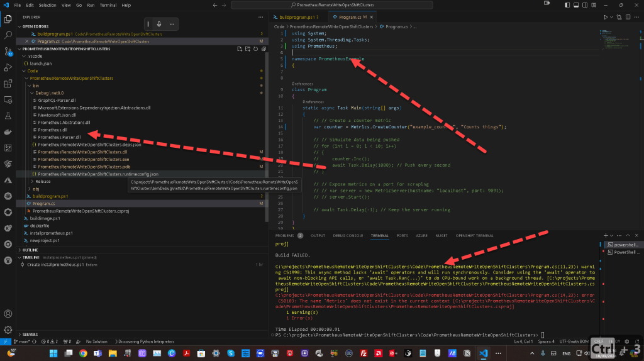644x361 pixels.
Task: Open File Explorer from taskbar
Action: pos(113,353)
